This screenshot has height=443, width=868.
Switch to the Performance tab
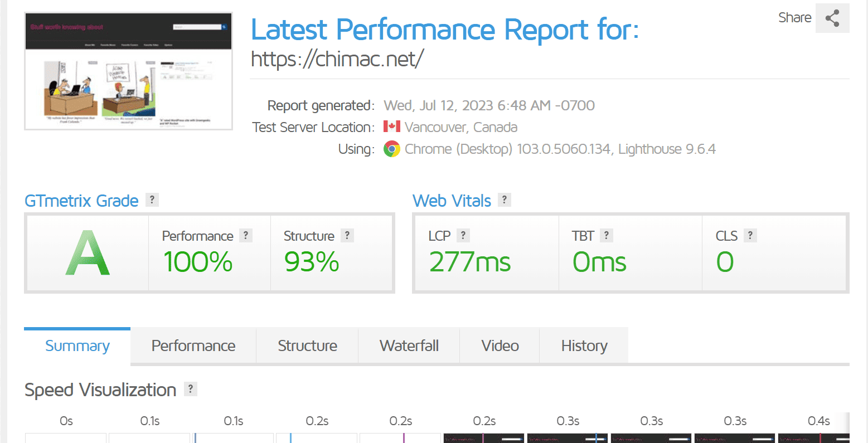coord(193,346)
